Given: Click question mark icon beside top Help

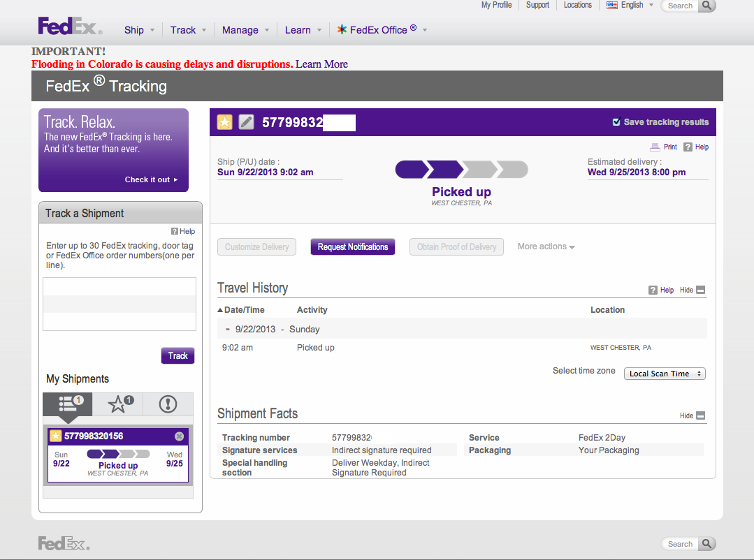Looking at the screenshot, I should pos(688,147).
